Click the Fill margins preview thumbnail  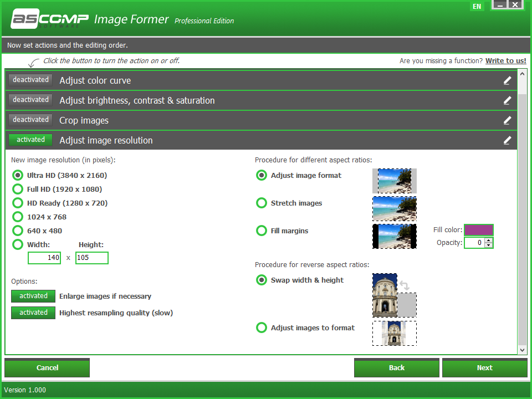point(394,236)
